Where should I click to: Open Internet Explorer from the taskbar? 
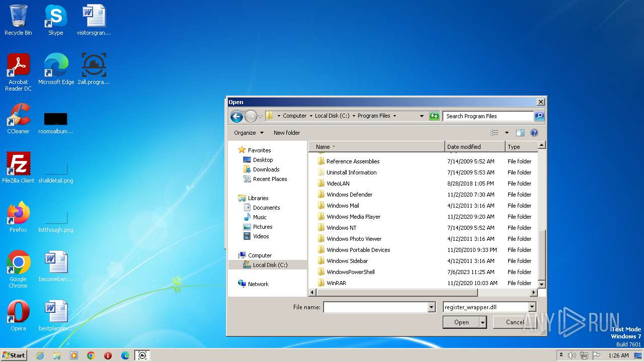tap(40, 355)
